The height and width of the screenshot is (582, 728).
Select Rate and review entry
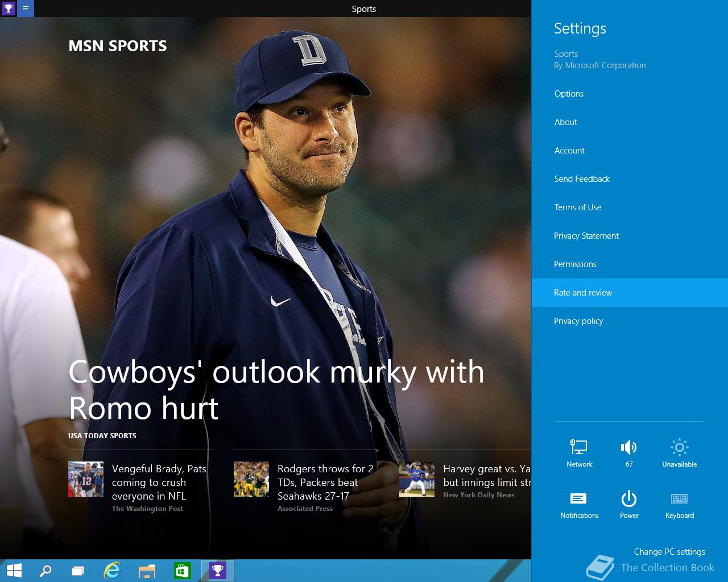click(630, 293)
